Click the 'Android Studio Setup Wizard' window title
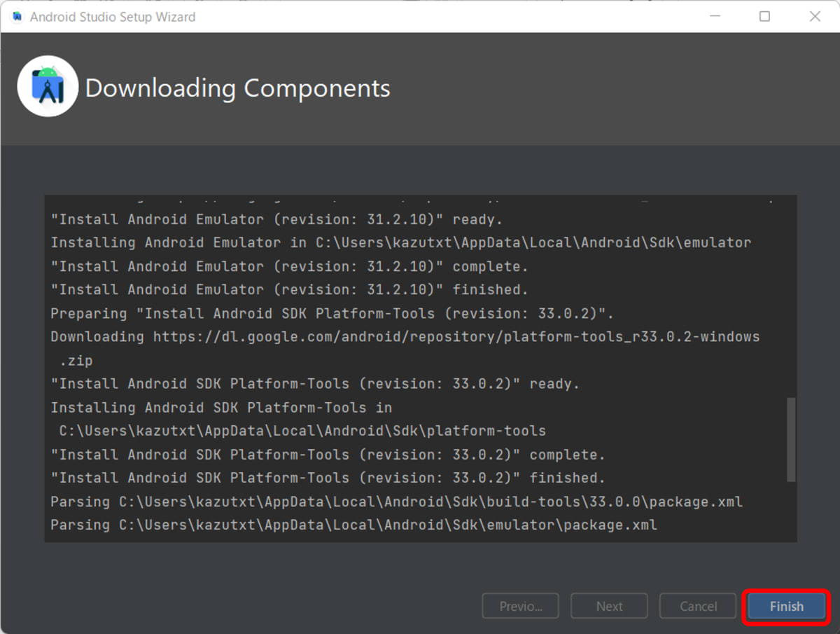This screenshot has height=634, width=840. tap(113, 16)
